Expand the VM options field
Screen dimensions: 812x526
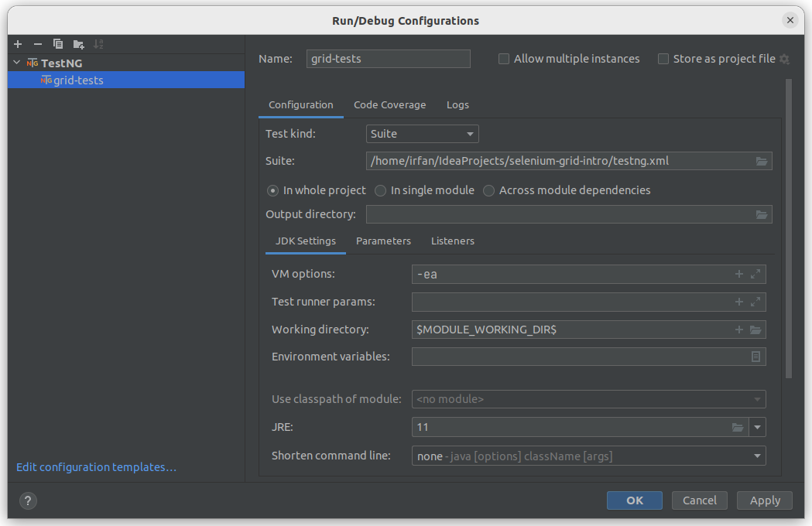coord(755,274)
